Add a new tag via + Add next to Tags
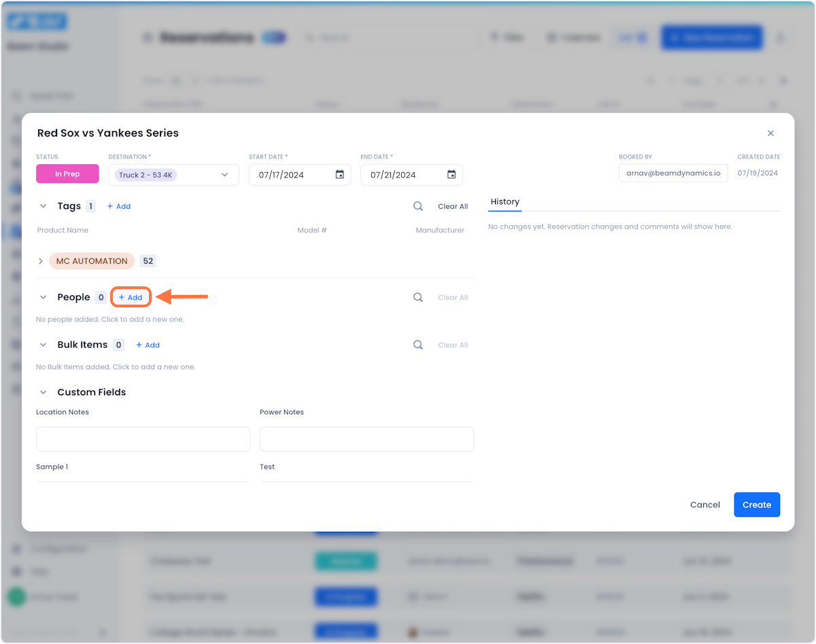The width and height of the screenshot is (816, 644). [x=119, y=207]
